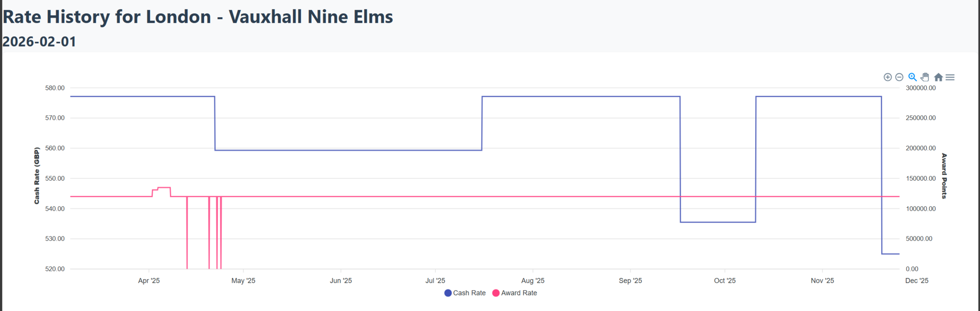Toggle the Cash Rate series label
The image size is (980, 311).
point(469,293)
